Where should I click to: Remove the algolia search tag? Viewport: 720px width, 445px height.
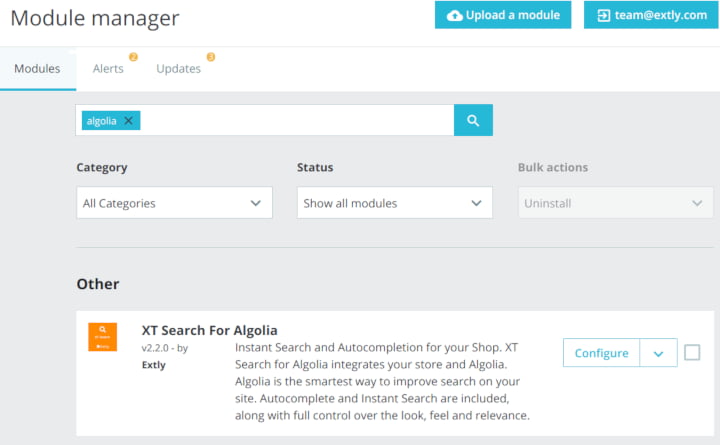[x=129, y=121]
